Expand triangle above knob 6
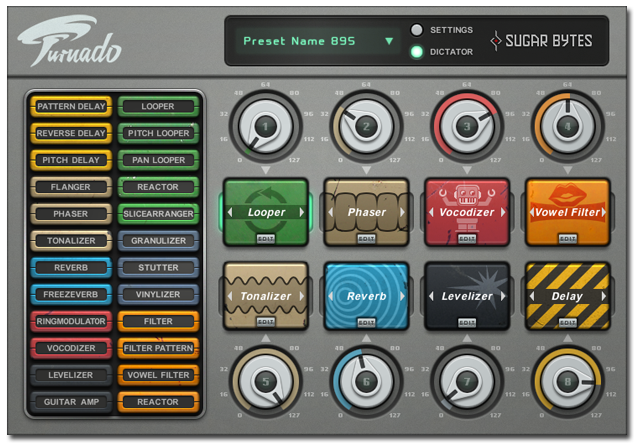 (x=366, y=338)
